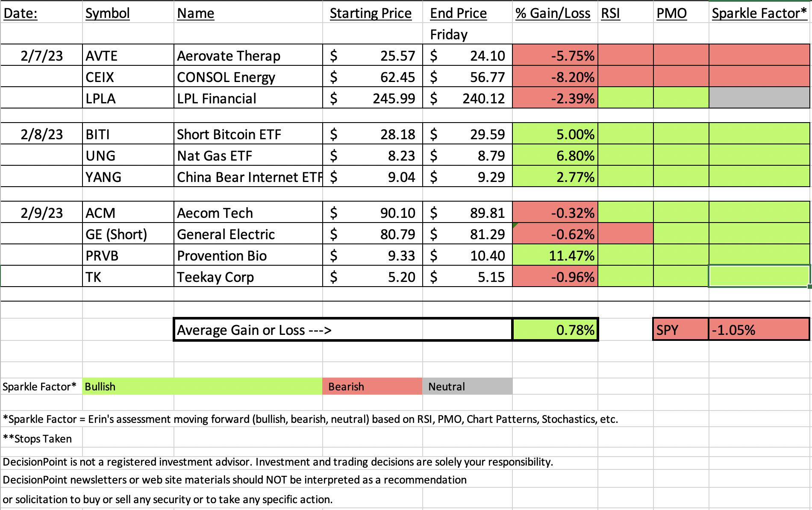
Task: Click the registered investment advisor disclaimer row
Action: 278,462
